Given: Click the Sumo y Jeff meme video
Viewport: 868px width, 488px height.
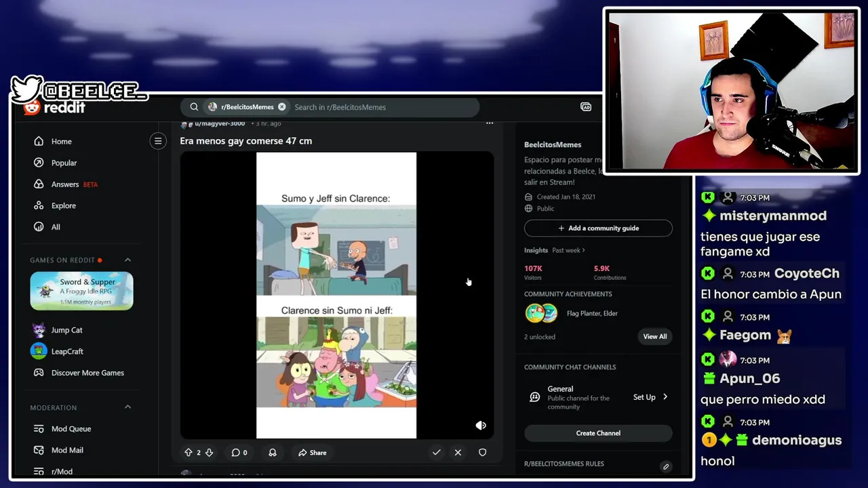Looking at the screenshot, I should pyautogui.click(x=336, y=295).
